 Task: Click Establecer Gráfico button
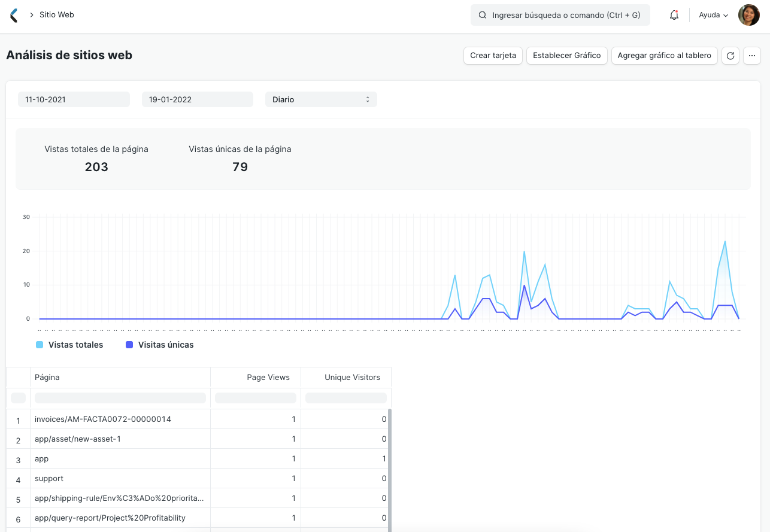[x=567, y=56]
